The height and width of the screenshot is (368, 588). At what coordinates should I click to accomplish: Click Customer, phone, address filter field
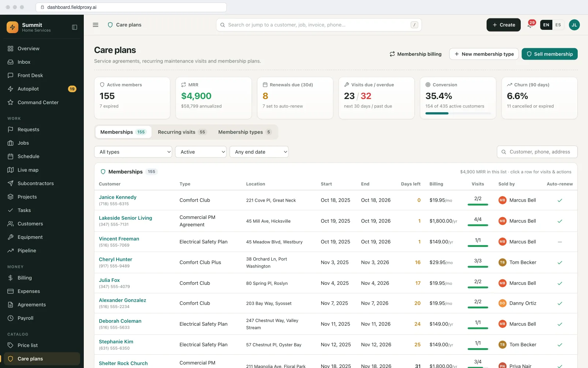[537, 152]
